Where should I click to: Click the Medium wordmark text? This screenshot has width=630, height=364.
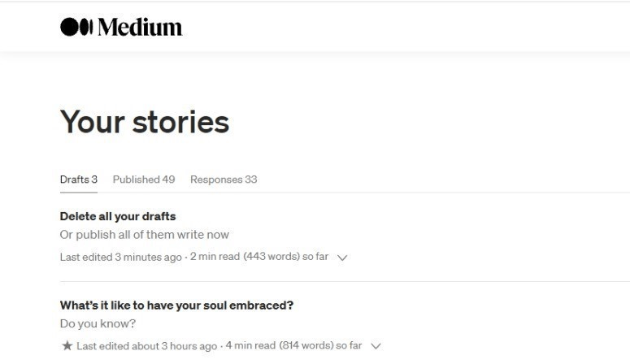pos(140,27)
